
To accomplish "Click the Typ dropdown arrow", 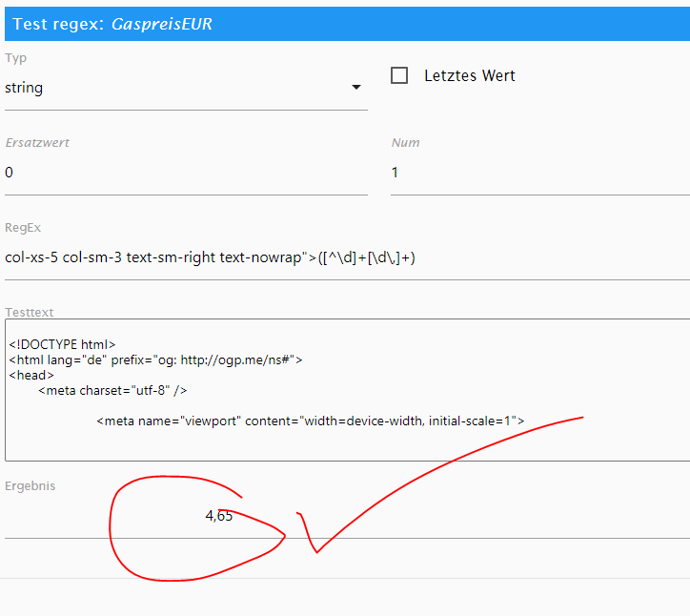I will pyautogui.click(x=356, y=87).
